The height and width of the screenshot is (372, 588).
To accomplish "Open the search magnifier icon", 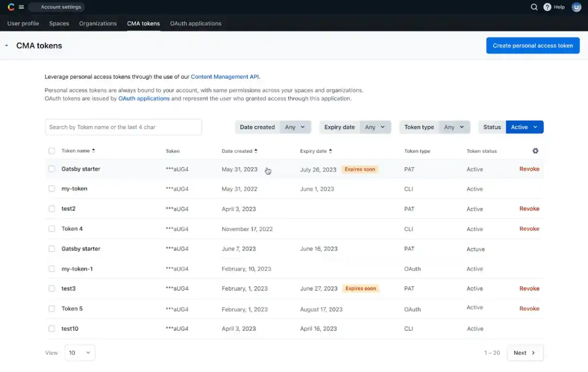I will (x=535, y=7).
